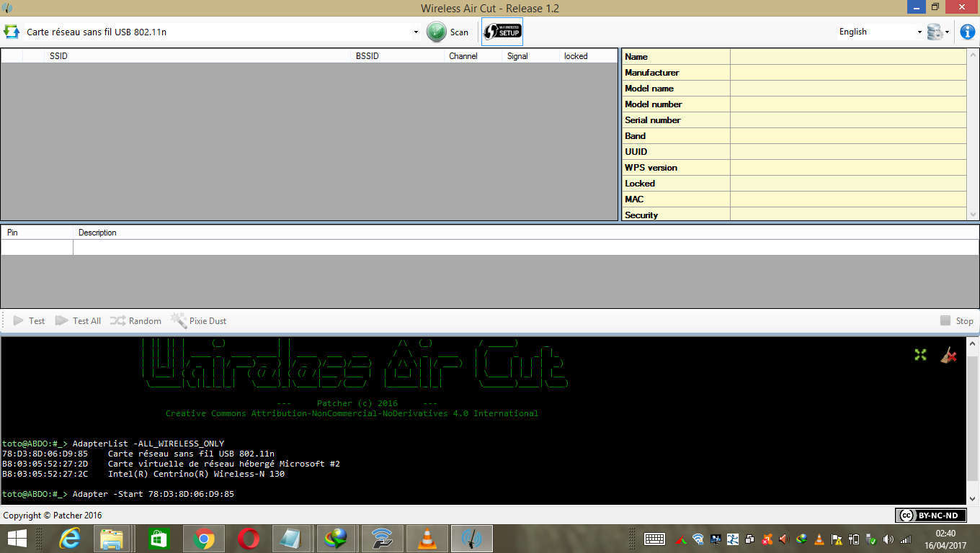Open Windows Store from the taskbar
This screenshot has width=980, height=553.
(x=159, y=539)
